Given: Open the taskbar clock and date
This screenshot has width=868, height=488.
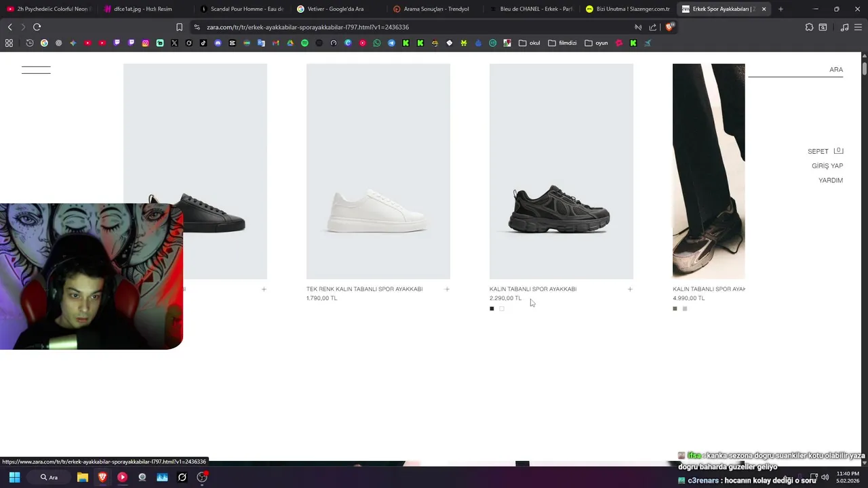Looking at the screenshot, I should point(848,477).
